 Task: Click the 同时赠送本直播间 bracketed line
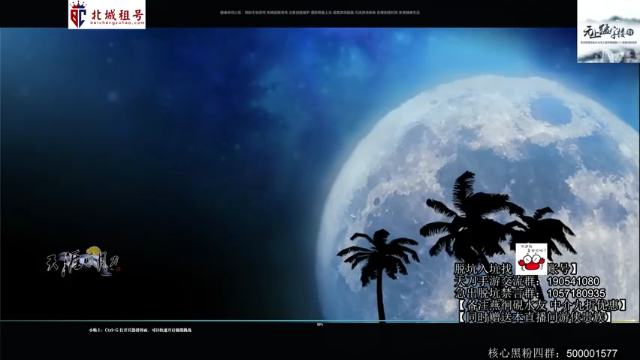[x=535, y=317]
